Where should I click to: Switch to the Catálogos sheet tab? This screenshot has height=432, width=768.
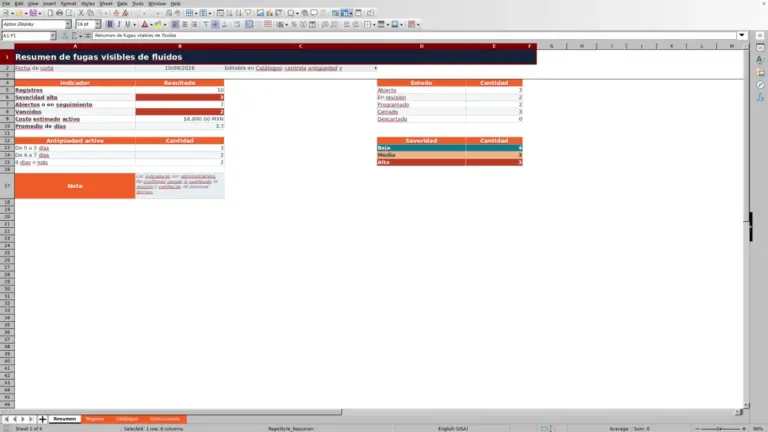pos(126,419)
